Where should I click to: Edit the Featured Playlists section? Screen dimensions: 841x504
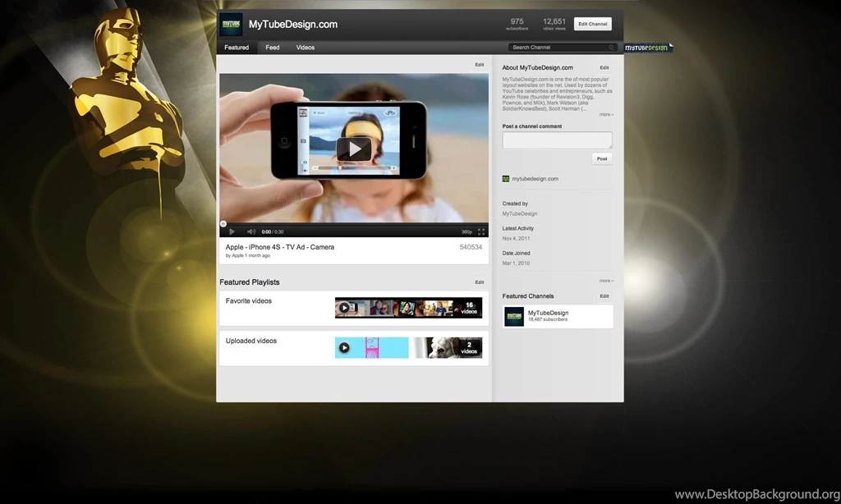[480, 282]
